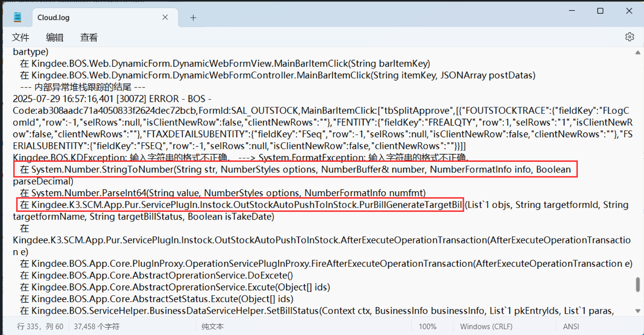This screenshot has width=644, height=335.
Task: Click the AbstractSetStatus.Excute line
Action: coord(156,299)
